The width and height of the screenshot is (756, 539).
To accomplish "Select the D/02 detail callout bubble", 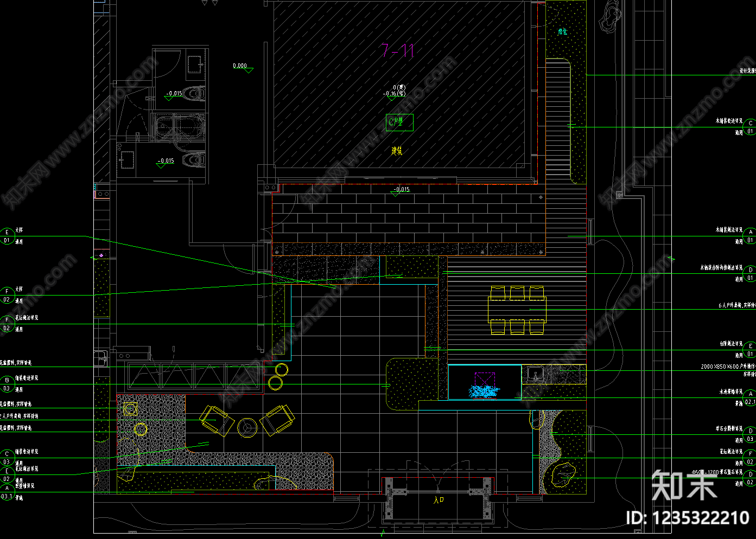I will click(751, 478).
